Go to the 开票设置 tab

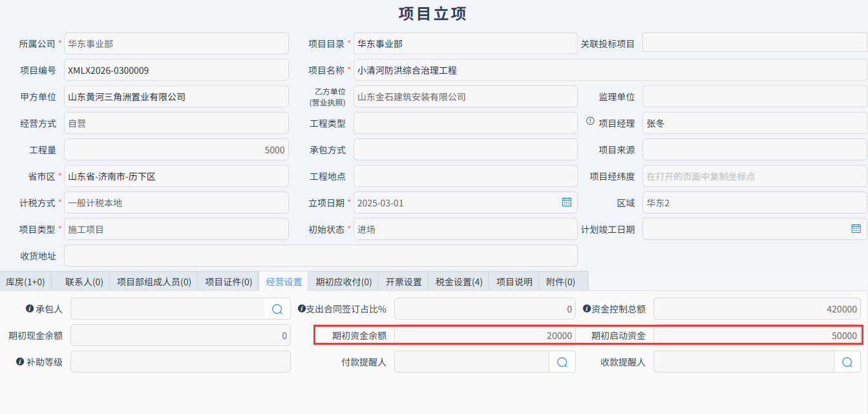point(403,281)
